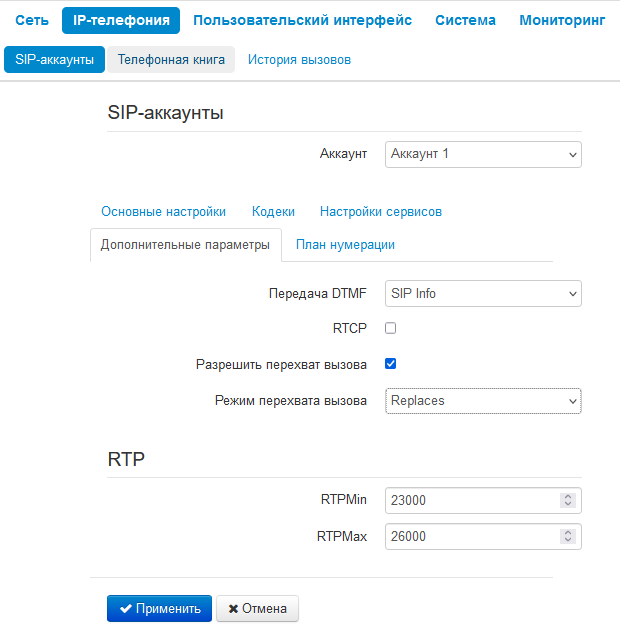The height and width of the screenshot is (635, 620).
Task: Switch to Кодеки tab
Action: coord(273,211)
